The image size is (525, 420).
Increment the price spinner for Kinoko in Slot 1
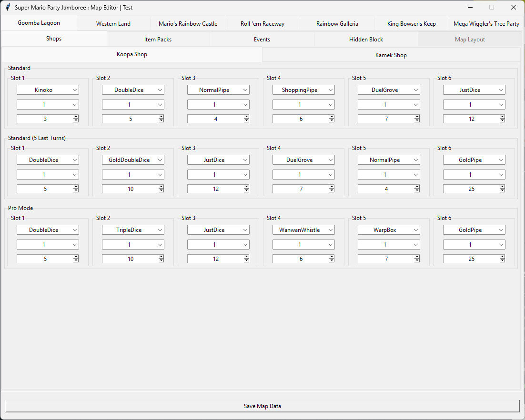click(76, 117)
